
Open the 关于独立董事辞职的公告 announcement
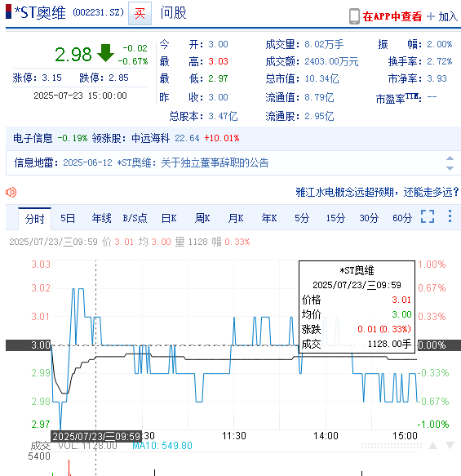pyautogui.click(x=215, y=162)
